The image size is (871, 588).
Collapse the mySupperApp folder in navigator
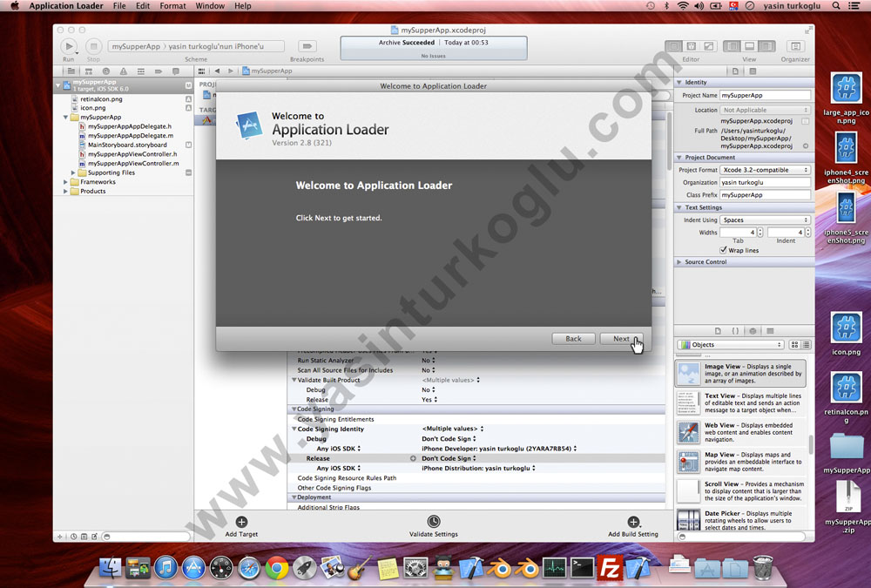click(65, 118)
